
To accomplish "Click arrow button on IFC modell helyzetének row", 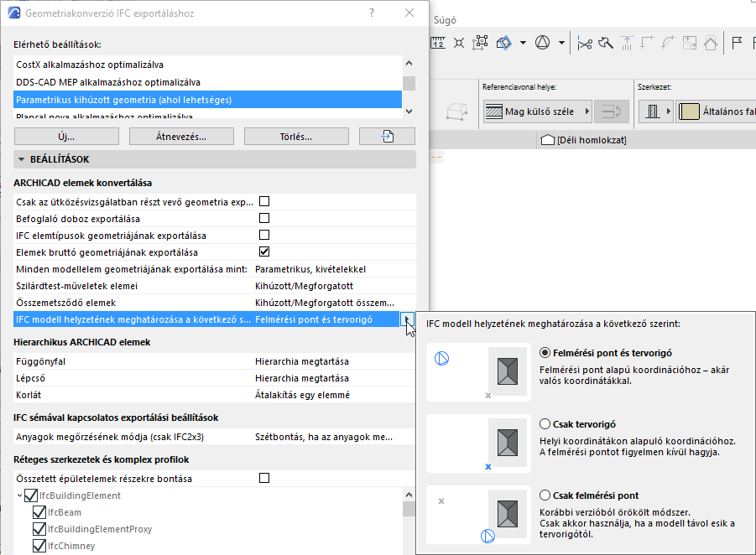I will coord(408,319).
